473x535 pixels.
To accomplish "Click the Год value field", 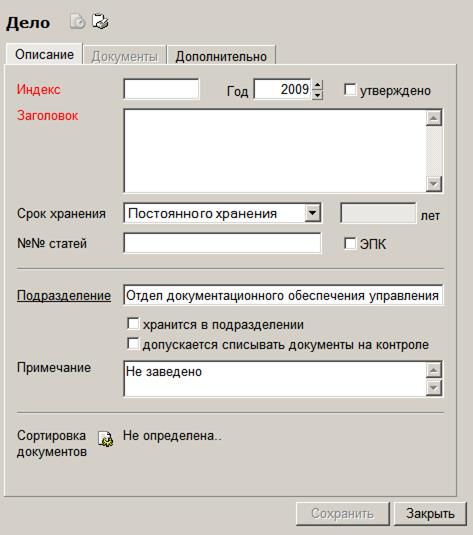I will [x=282, y=89].
